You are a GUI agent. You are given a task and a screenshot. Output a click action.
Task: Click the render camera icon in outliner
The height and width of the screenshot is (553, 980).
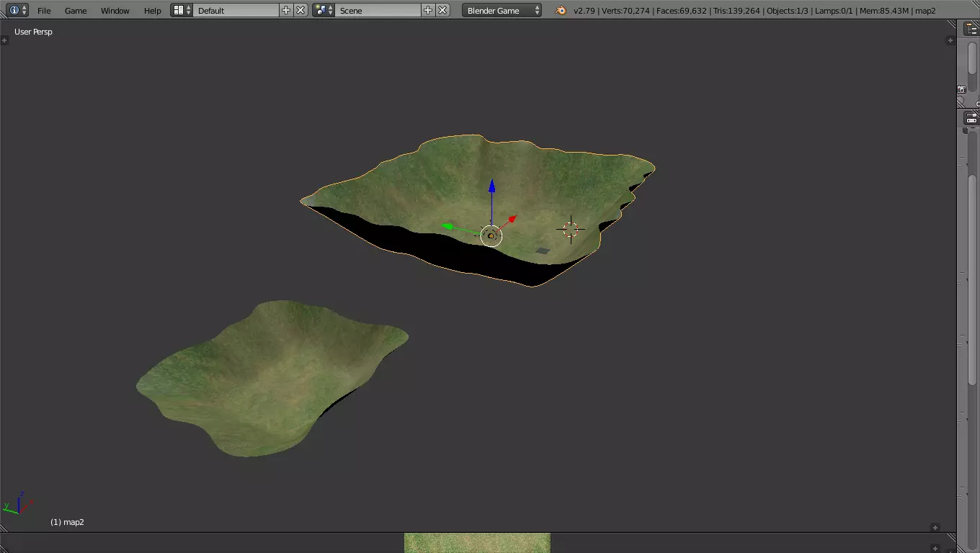pyautogui.click(x=961, y=89)
